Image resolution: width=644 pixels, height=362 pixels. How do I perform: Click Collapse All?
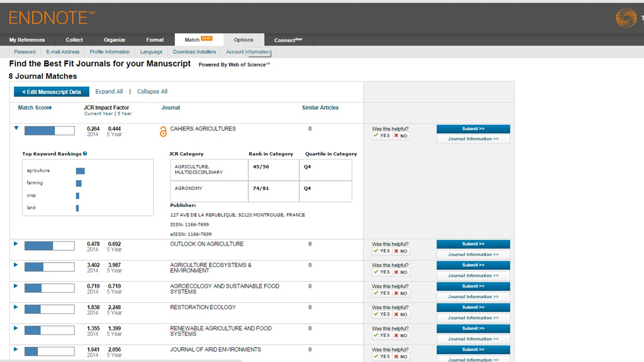pyautogui.click(x=152, y=92)
